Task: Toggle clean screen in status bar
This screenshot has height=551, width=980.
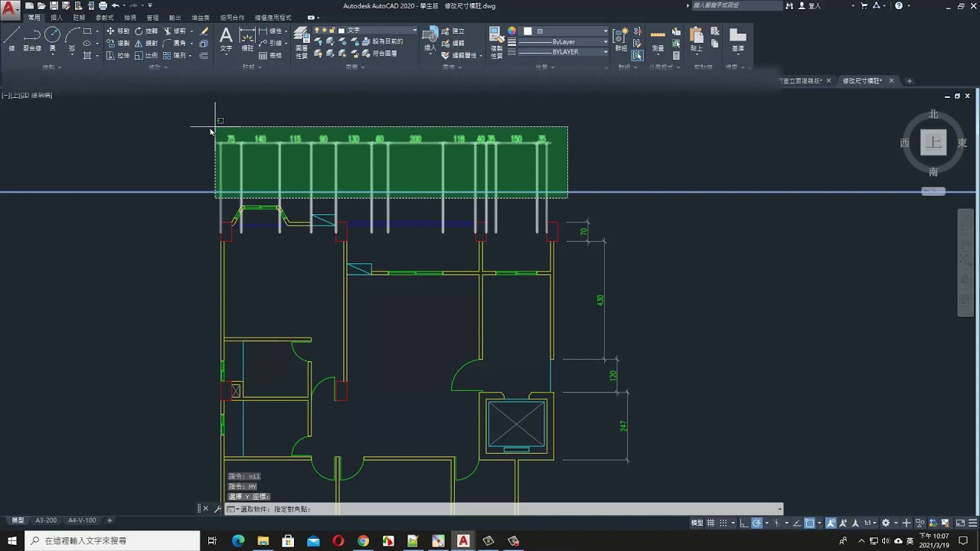Action: (x=961, y=523)
